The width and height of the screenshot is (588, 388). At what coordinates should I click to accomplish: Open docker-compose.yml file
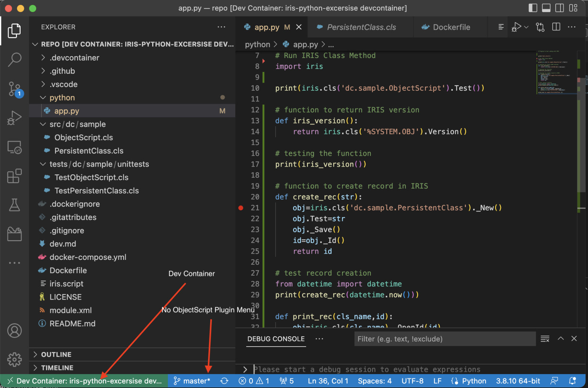pyautogui.click(x=132, y=257)
